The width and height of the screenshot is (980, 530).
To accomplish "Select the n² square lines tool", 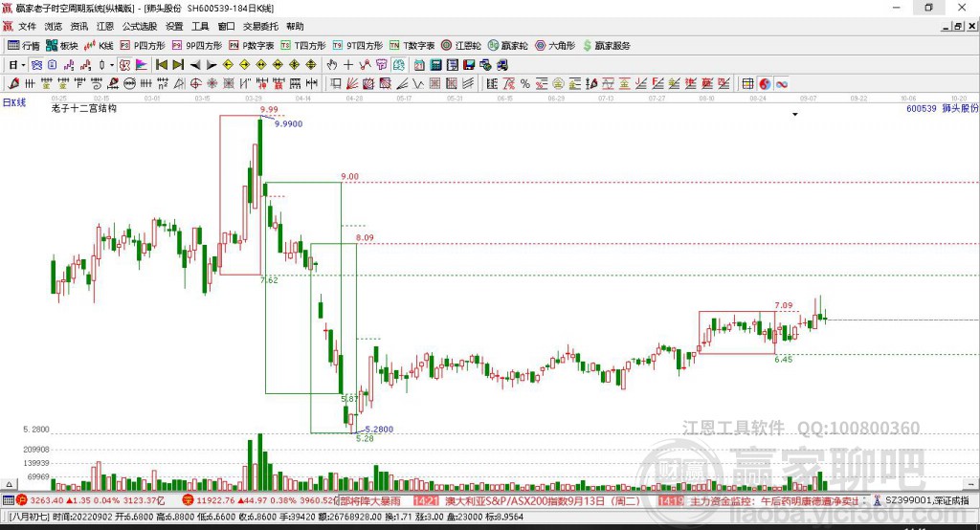I will click(x=163, y=84).
